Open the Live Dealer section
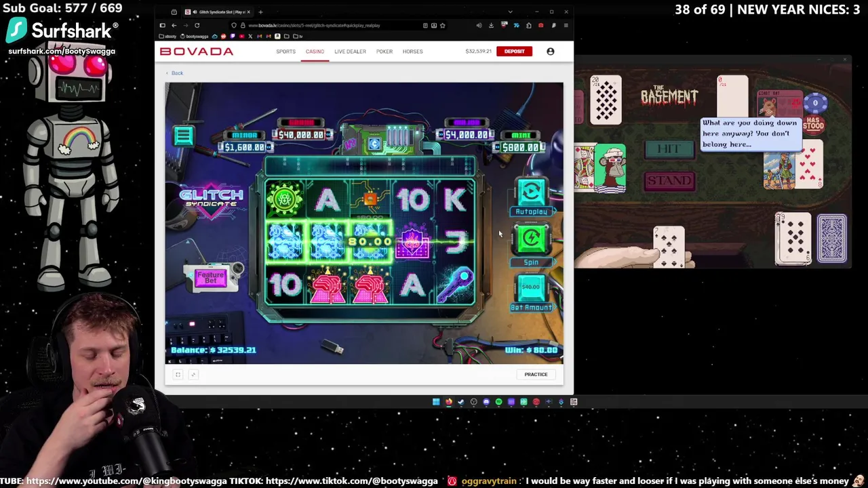The image size is (868, 488). (x=350, y=52)
